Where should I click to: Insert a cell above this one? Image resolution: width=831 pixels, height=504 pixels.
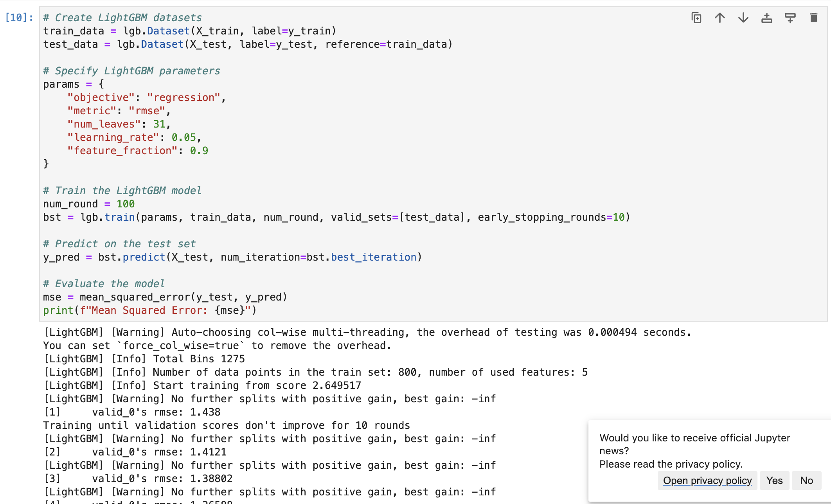tap(767, 18)
